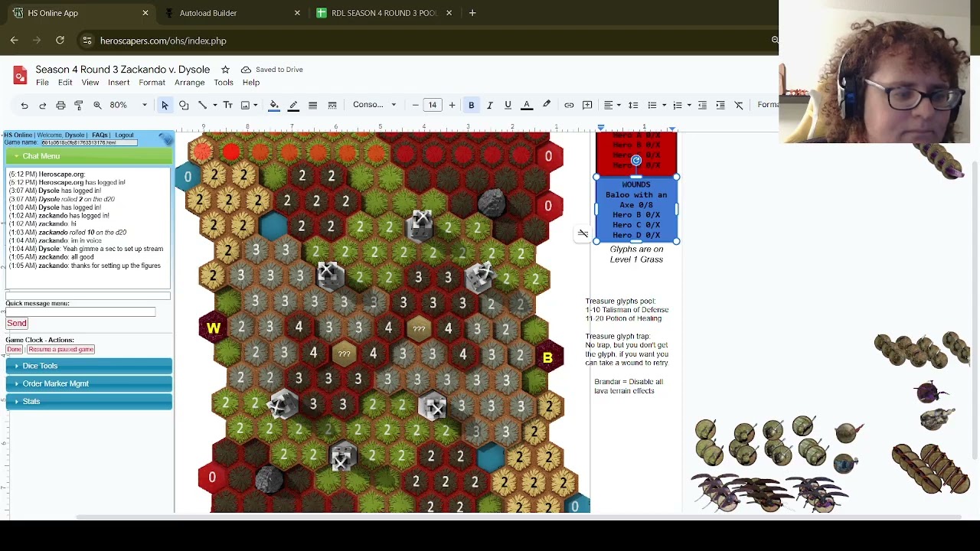Click the Redo arrow in the toolbar
Image resolution: width=980 pixels, height=551 pixels.
pos(42,105)
